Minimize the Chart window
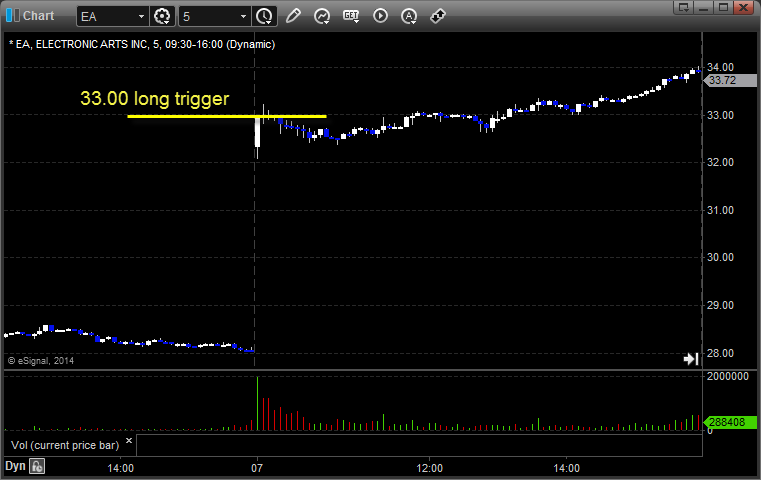This screenshot has height=480, width=761. (704, 7)
